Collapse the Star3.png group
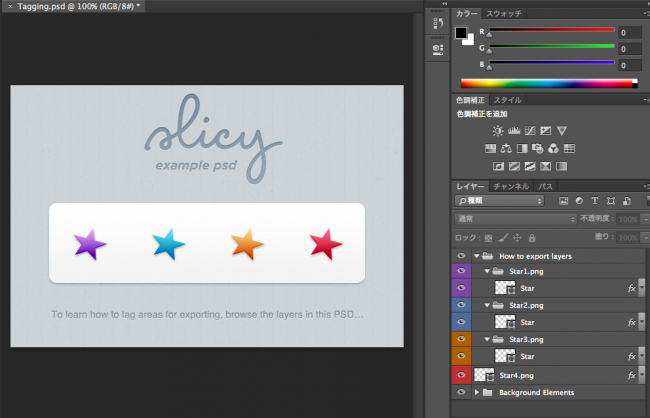 [x=487, y=339]
